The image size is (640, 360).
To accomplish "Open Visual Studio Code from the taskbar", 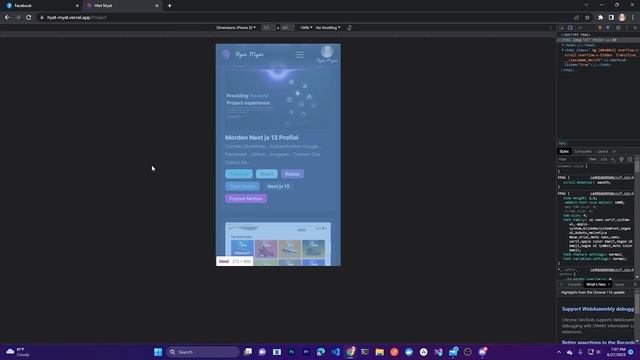I will tap(336, 352).
